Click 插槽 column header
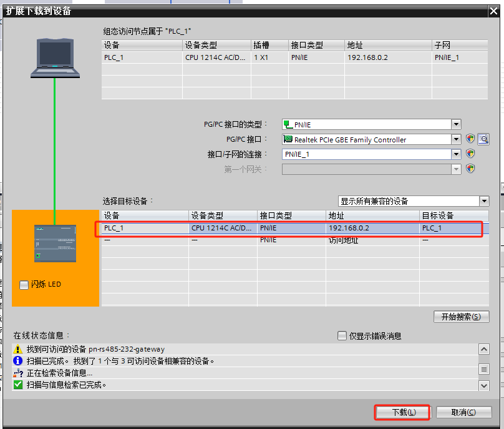This screenshot has width=504, height=429. 269,45
